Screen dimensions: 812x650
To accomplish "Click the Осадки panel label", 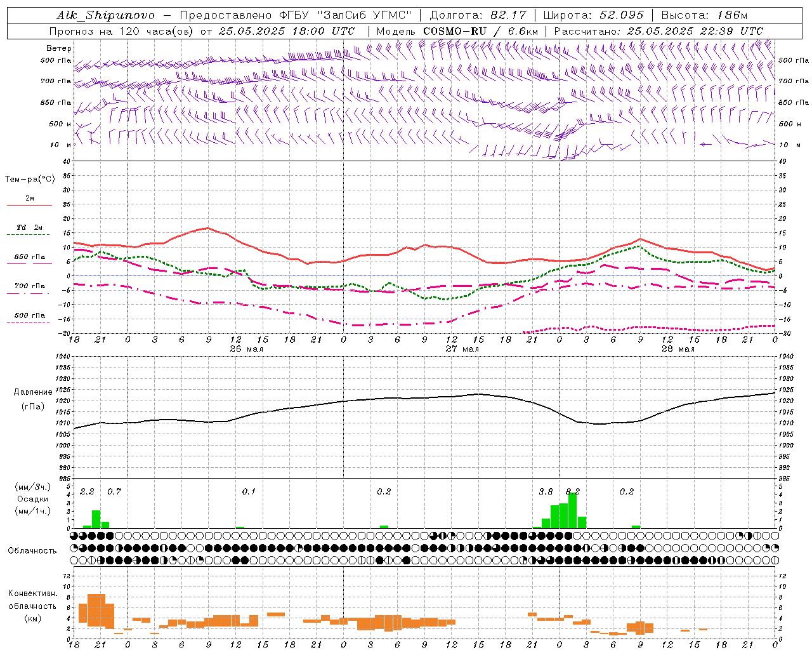I will coord(32,499).
